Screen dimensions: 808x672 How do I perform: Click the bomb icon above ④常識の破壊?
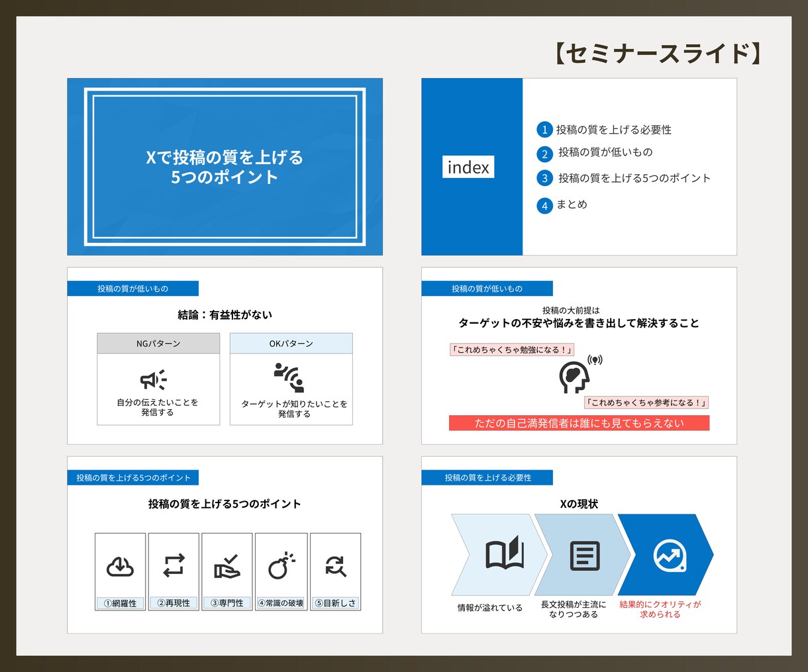281,565
